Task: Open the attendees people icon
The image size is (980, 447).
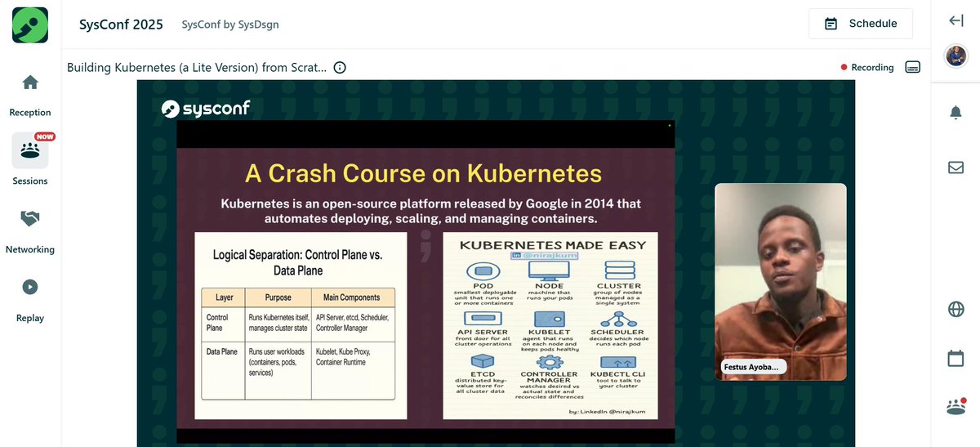Action: (955, 406)
